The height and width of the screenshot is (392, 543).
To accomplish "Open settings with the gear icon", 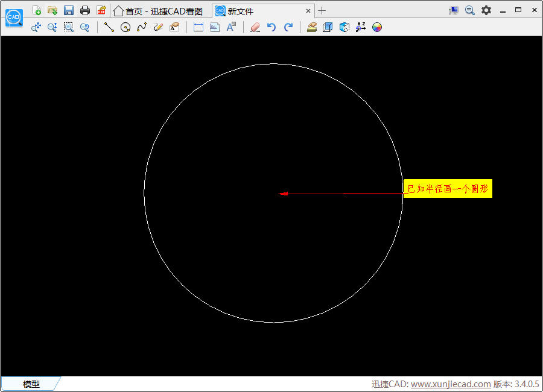I will pyautogui.click(x=486, y=10).
